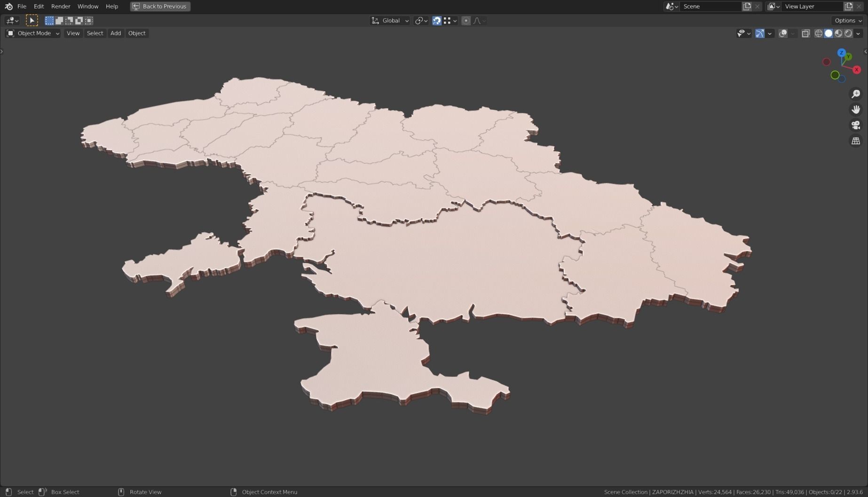Click the Back to Previous button
This screenshot has height=497, width=868.
click(x=160, y=6)
